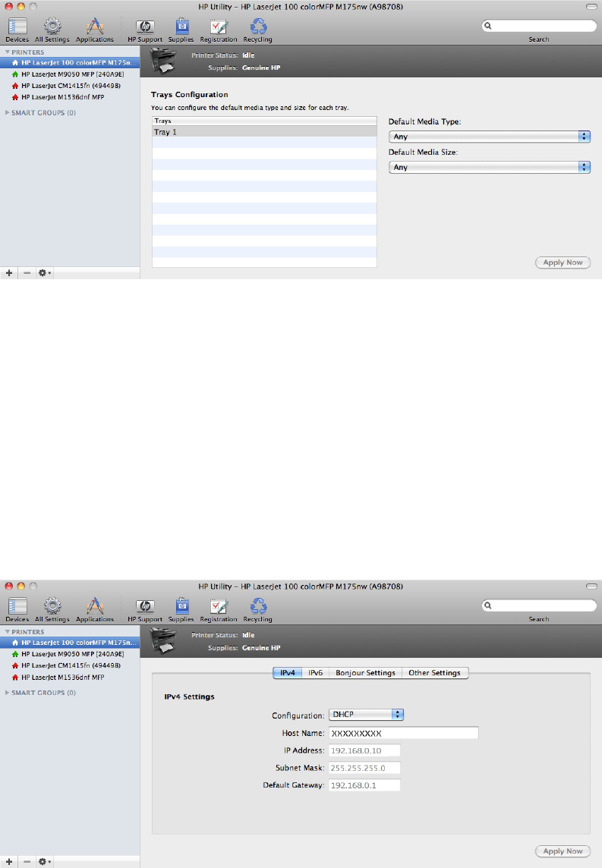Open Recycling in the IPv4 Settings window toolbar
The image size is (602, 868).
[257, 609]
